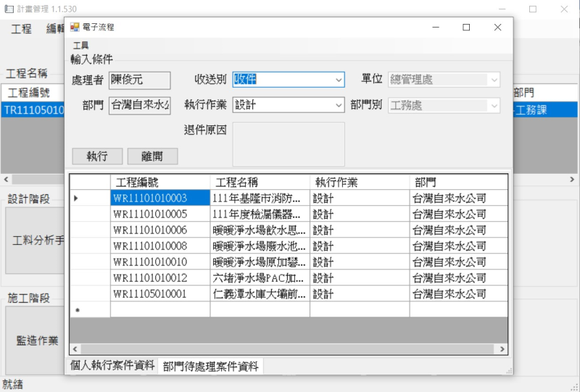Select TR11105010 row in 計畫管理 window

point(33,110)
